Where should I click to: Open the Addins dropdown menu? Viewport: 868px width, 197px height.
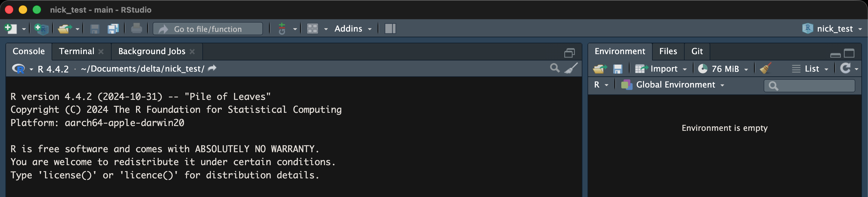[x=353, y=29]
